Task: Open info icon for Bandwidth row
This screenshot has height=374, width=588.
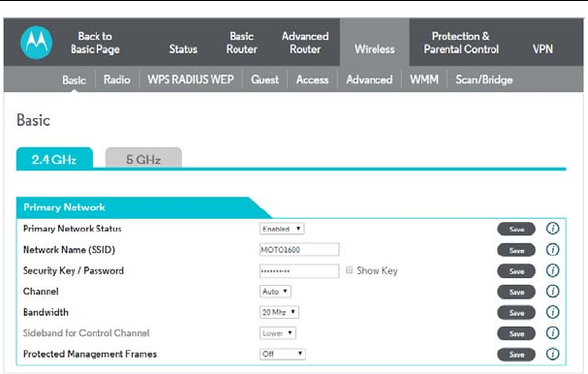Action: click(x=552, y=312)
